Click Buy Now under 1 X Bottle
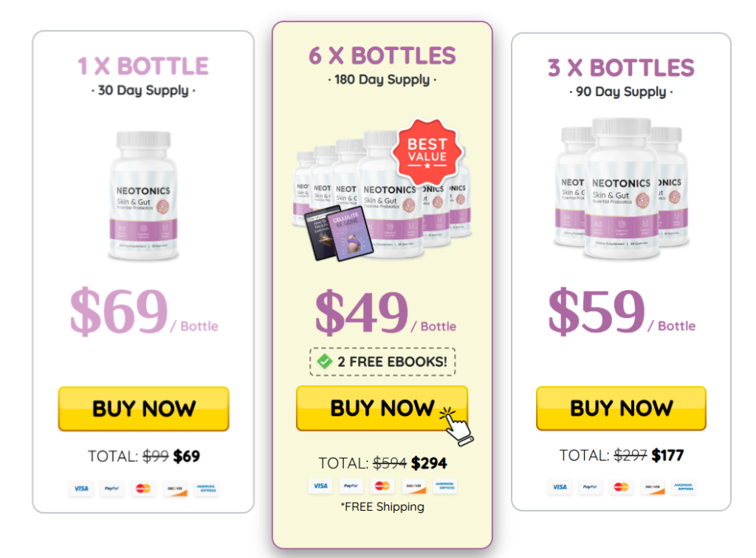756x558 pixels. (x=143, y=409)
